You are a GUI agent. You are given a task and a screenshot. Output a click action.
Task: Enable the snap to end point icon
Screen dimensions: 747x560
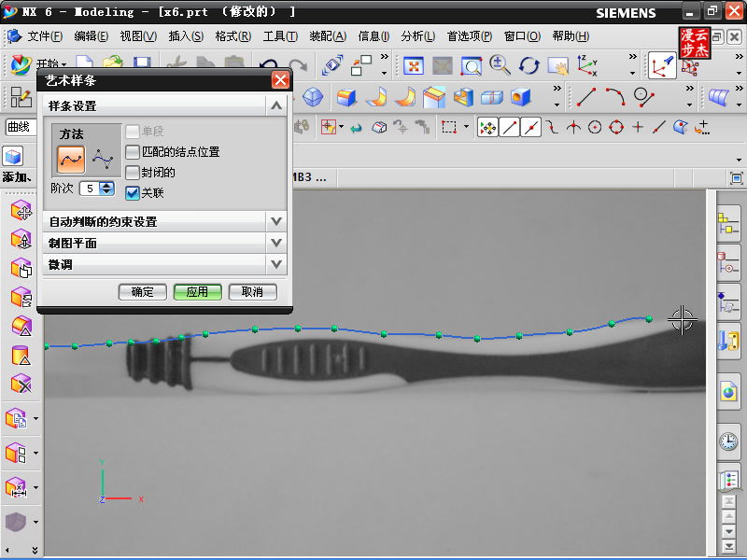pyautogui.click(x=509, y=127)
